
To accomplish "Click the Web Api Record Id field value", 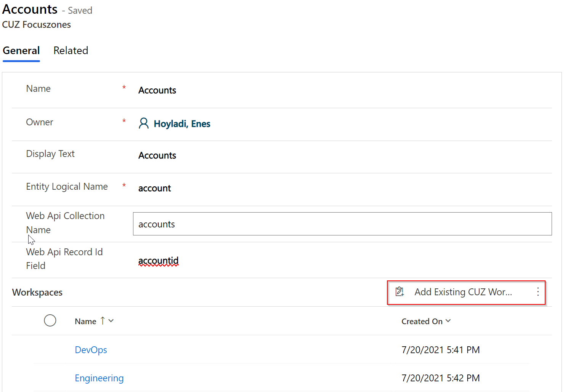I will coord(158,261).
